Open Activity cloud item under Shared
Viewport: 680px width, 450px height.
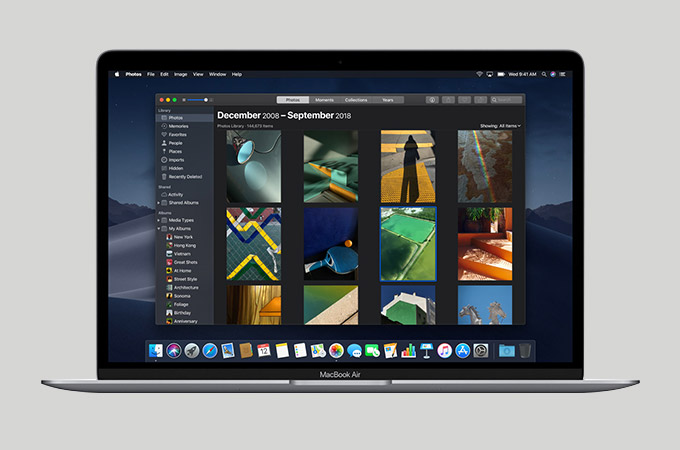(x=172, y=195)
